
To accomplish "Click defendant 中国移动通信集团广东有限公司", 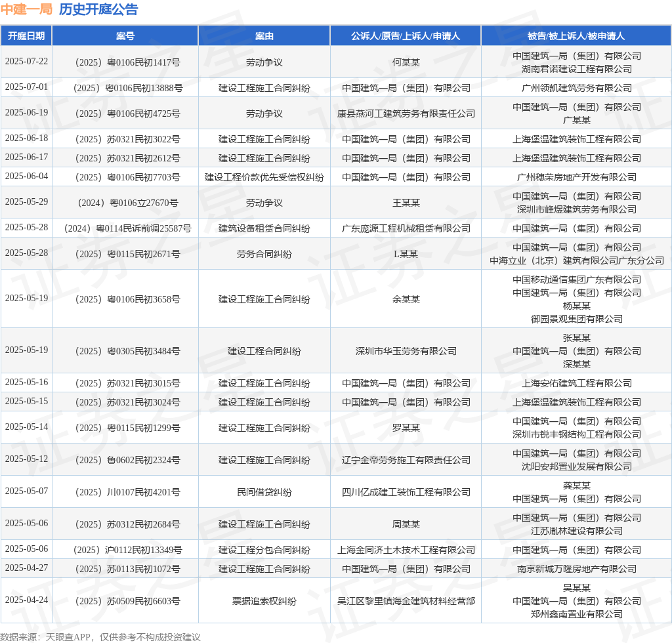I will [x=577, y=280].
